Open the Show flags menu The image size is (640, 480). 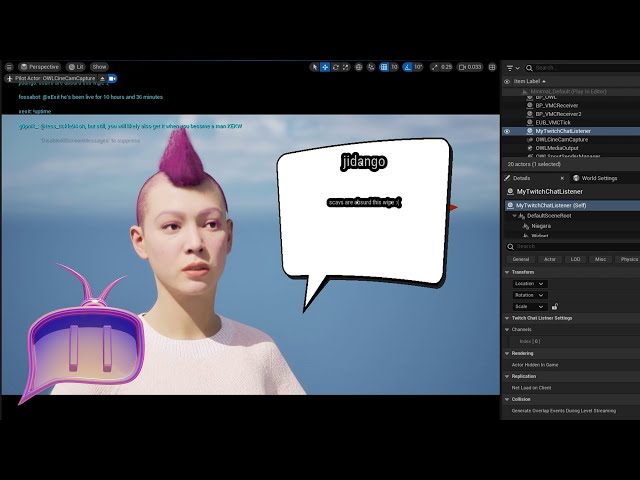coord(99,67)
